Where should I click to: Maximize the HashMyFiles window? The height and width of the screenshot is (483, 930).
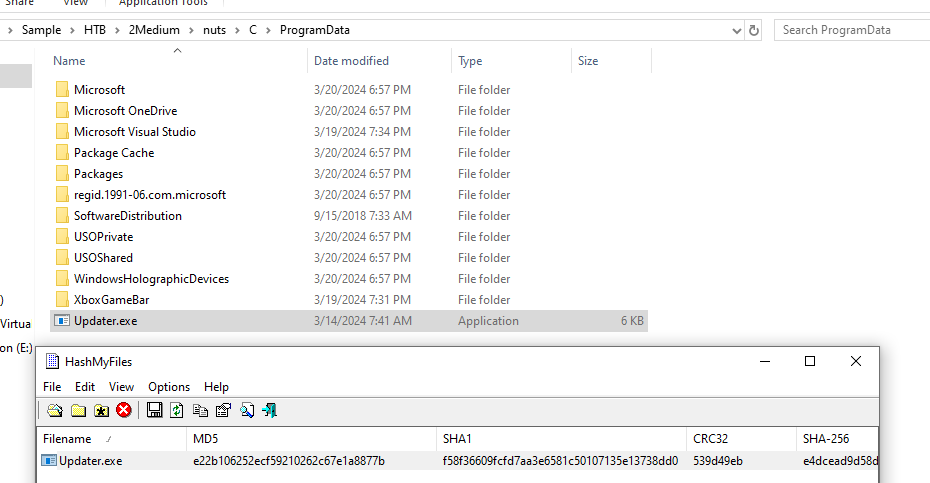tap(810, 361)
